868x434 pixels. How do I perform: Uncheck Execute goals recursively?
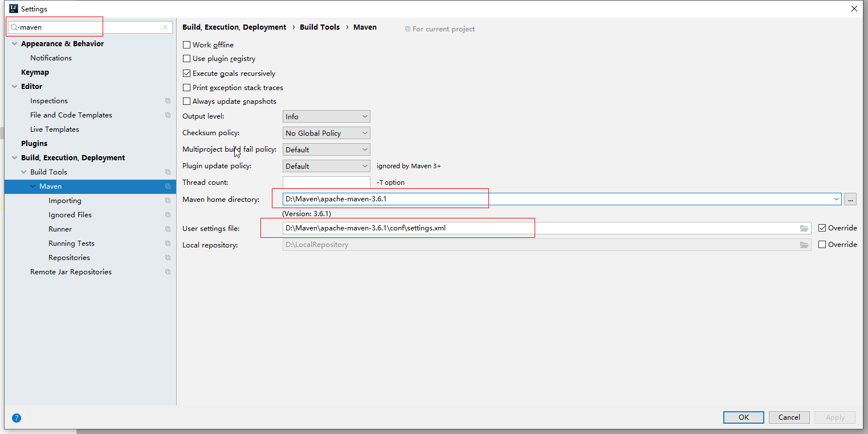point(186,74)
